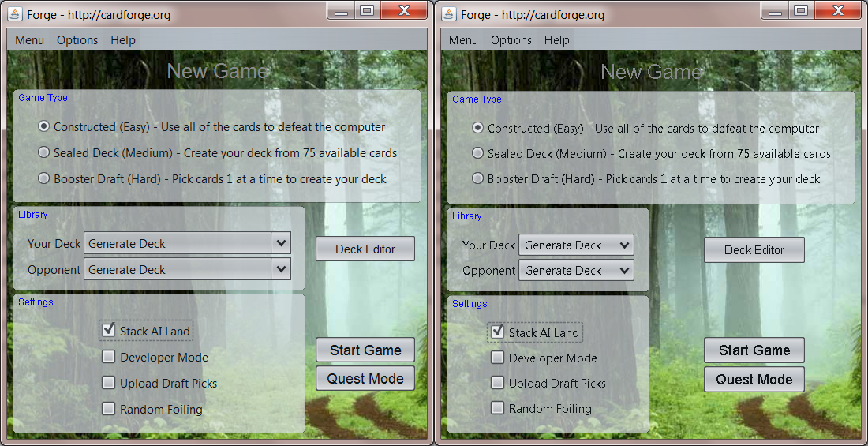Open Opponent deck dropdown in right window
868x446 pixels.
(x=576, y=271)
